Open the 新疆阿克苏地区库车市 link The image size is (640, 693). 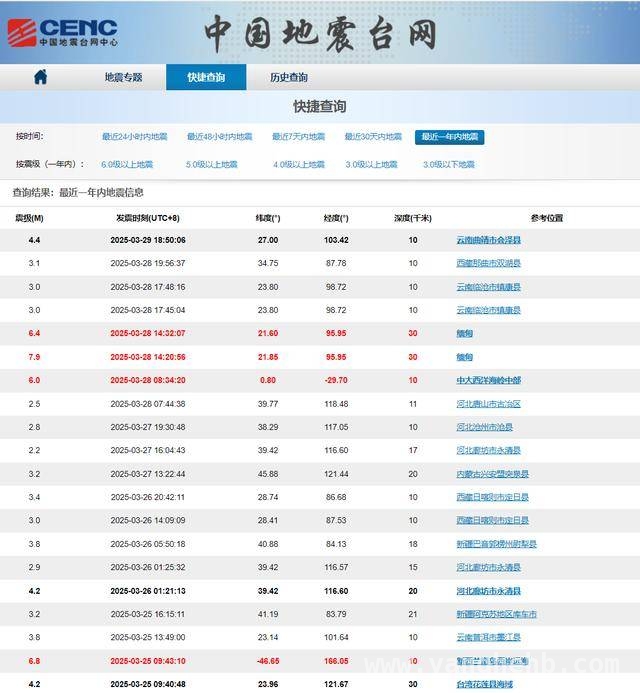click(x=496, y=614)
